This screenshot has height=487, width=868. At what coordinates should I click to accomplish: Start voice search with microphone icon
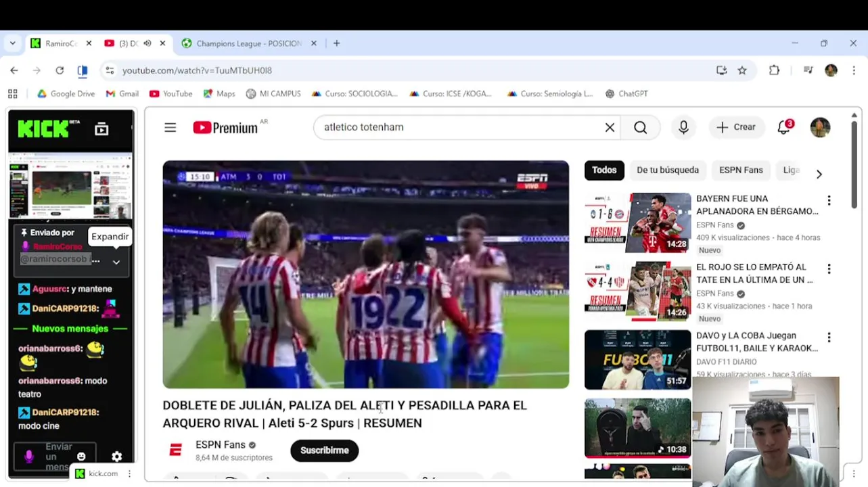[x=683, y=127]
